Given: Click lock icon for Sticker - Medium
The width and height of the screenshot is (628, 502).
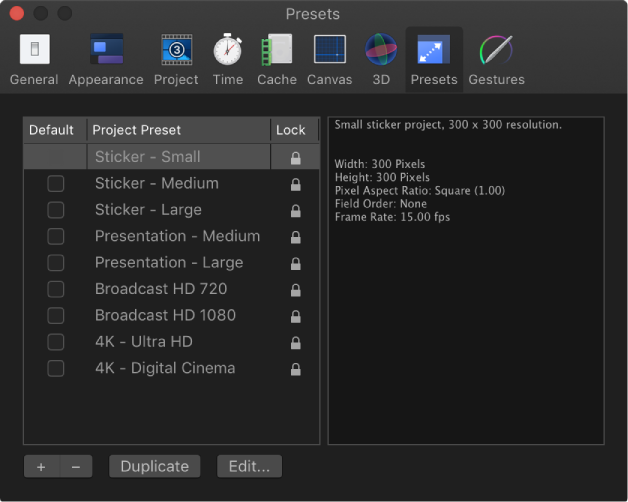Looking at the screenshot, I should click(296, 184).
